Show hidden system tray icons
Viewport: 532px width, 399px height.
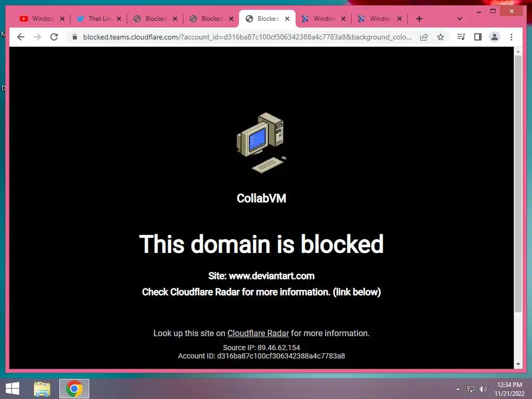pyautogui.click(x=458, y=389)
